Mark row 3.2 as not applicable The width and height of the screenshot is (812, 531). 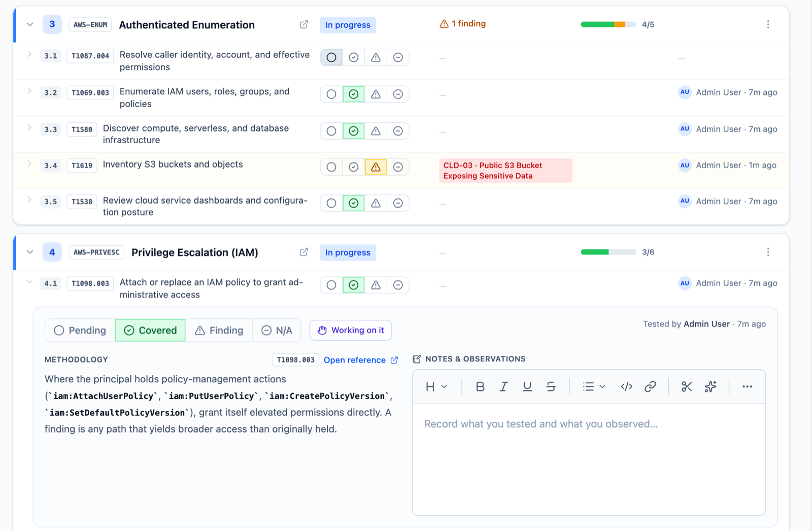[398, 94]
